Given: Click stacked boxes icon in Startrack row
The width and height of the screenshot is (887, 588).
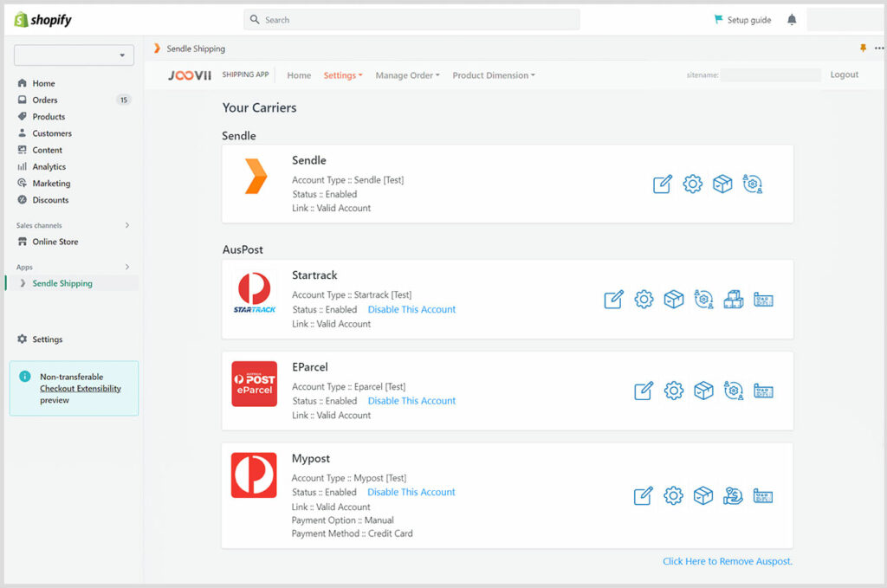Looking at the screenshot, I should click(x=734, y=299).
